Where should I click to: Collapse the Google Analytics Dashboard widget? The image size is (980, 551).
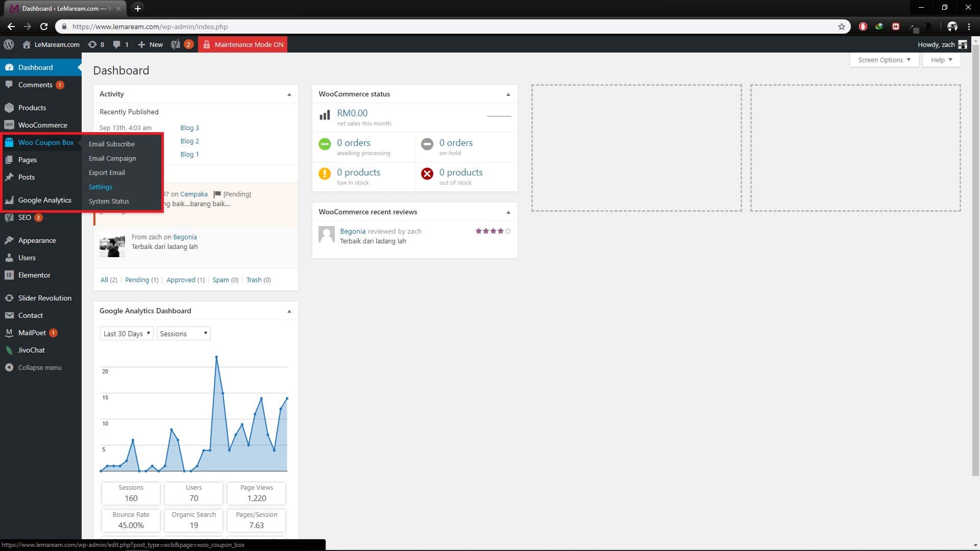click(x=289, y=311)
